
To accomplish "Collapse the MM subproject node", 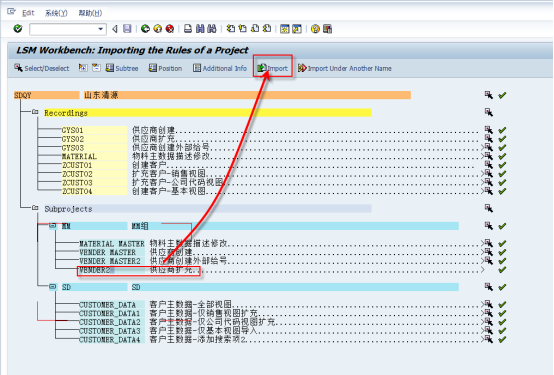I will (52, 225).
